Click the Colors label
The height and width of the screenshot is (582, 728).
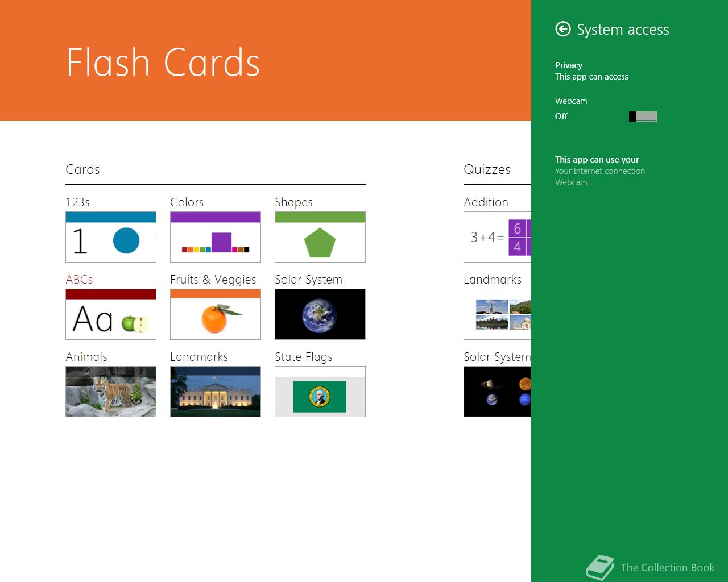[x=187, y=202]
